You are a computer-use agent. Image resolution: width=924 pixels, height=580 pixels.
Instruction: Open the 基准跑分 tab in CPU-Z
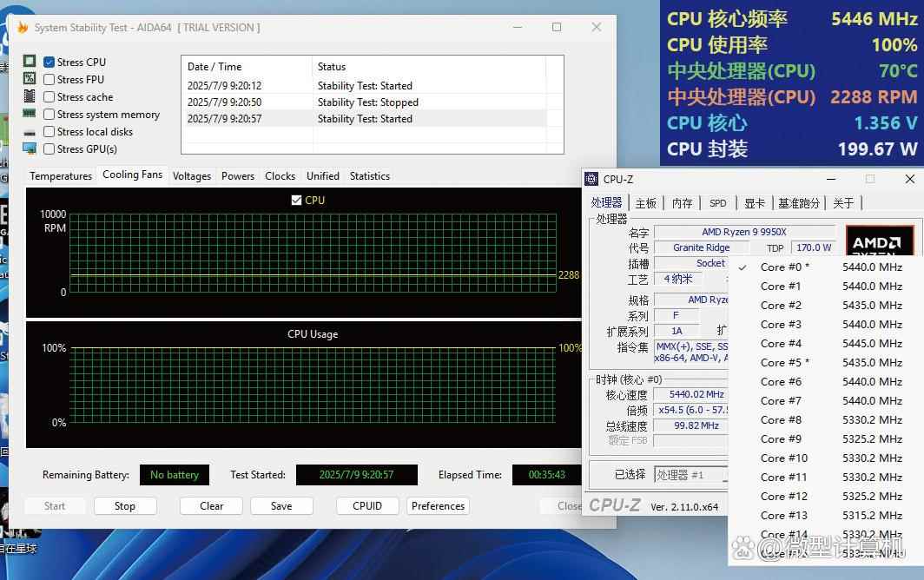pyautogui.click(x=799, y=203)
